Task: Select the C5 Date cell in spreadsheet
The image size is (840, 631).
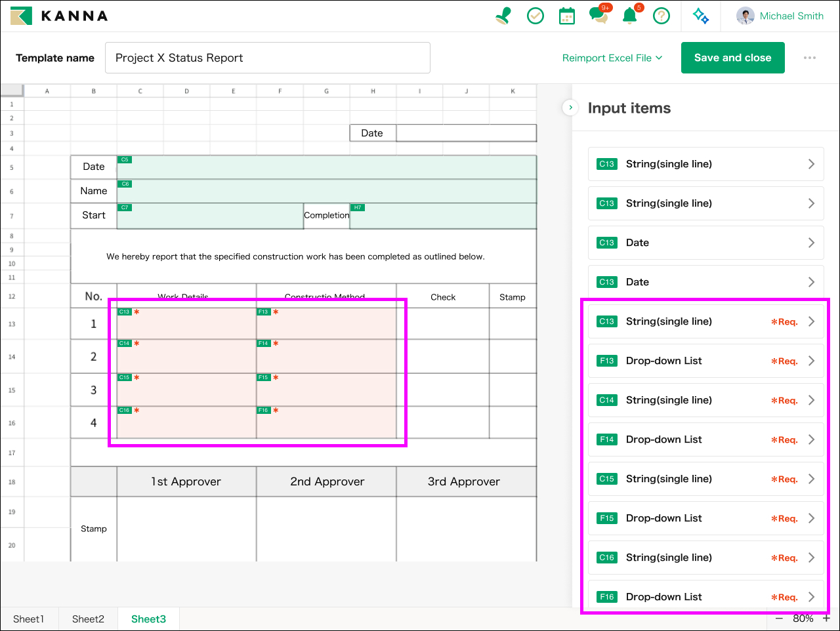Action: point(326,167)
